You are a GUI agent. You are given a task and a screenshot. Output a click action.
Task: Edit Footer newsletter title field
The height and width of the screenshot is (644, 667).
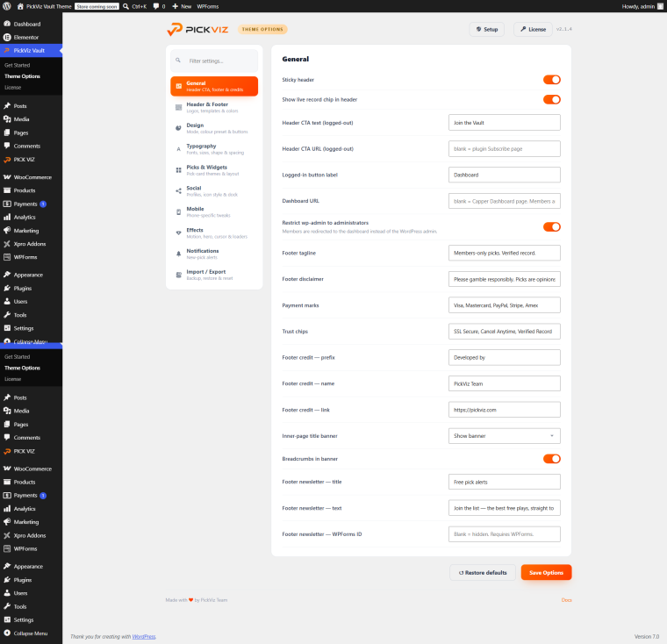504,482
